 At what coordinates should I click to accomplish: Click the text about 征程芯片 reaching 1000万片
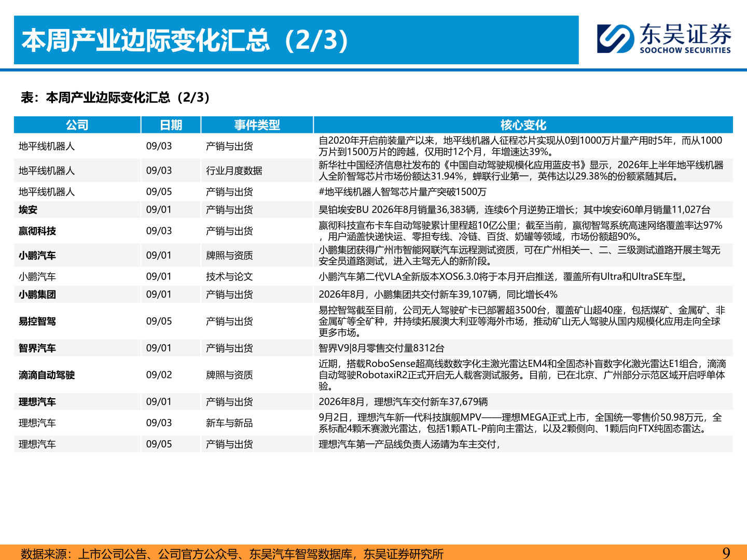click(x=520, y=146)
